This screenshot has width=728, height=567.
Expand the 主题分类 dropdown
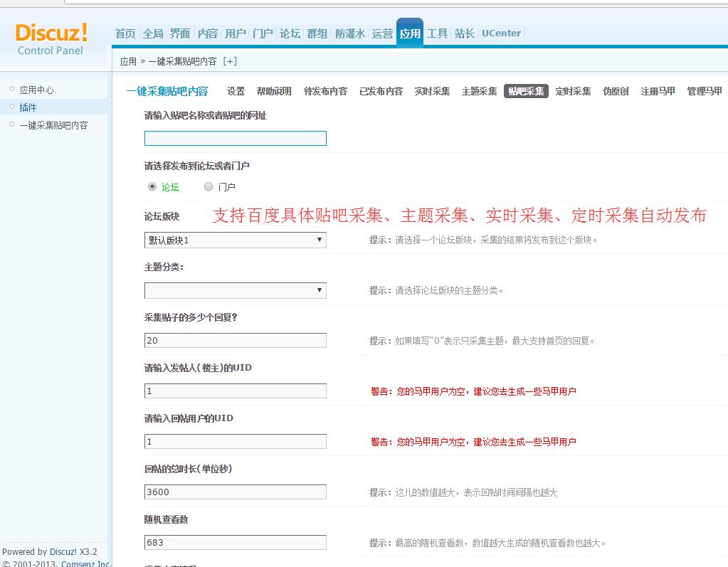[x=235, y=290]
